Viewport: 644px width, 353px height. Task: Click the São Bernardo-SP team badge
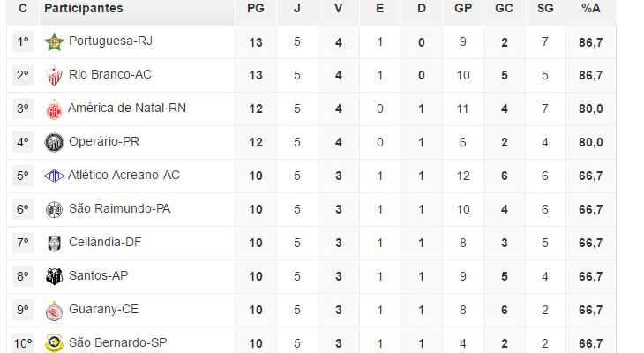(55, 343)
